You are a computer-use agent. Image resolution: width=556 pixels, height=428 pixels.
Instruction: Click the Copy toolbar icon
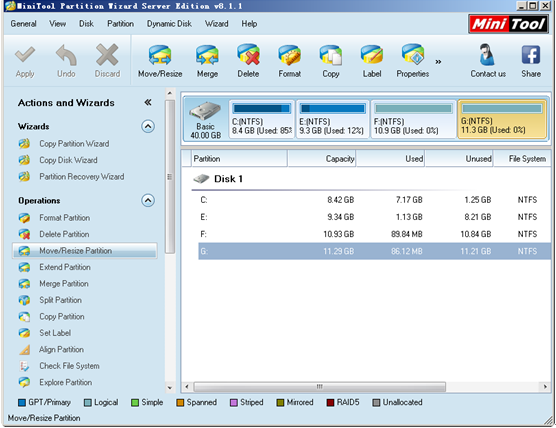331,55
